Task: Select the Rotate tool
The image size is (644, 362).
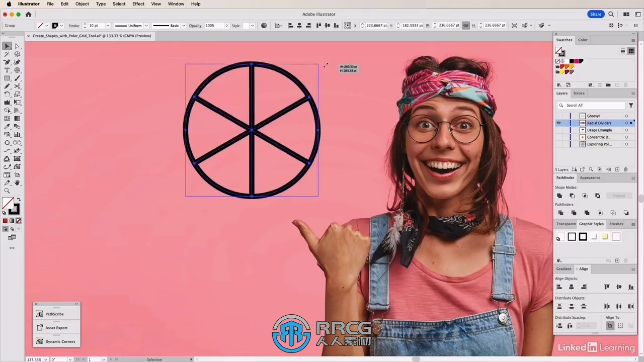Action: pos(7,95)
